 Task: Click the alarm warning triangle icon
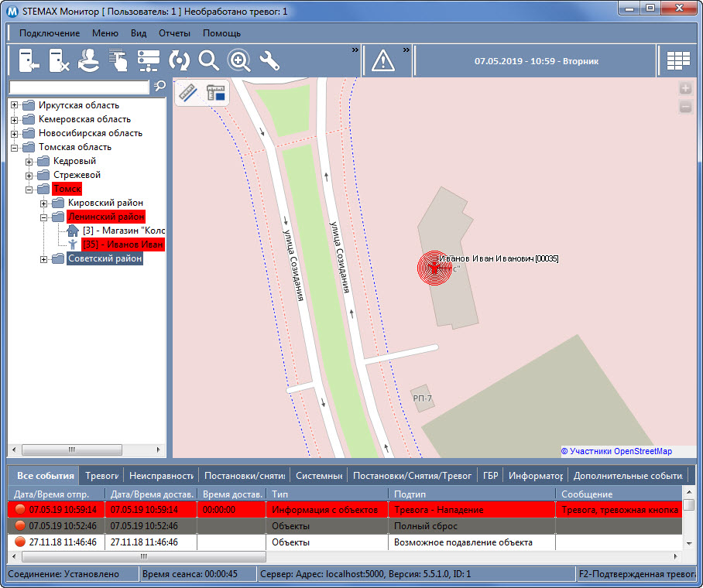[383, 61]
